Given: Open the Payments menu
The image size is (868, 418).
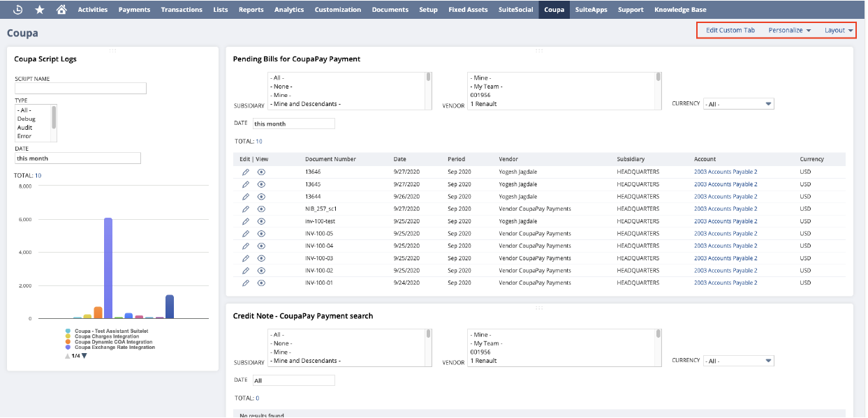Looking at the screenshot, I should 134,10.
